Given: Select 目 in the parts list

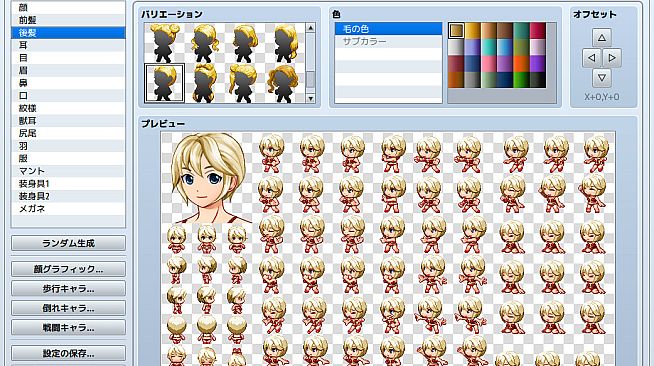Looking at the screenshot, I should point(68,58).
